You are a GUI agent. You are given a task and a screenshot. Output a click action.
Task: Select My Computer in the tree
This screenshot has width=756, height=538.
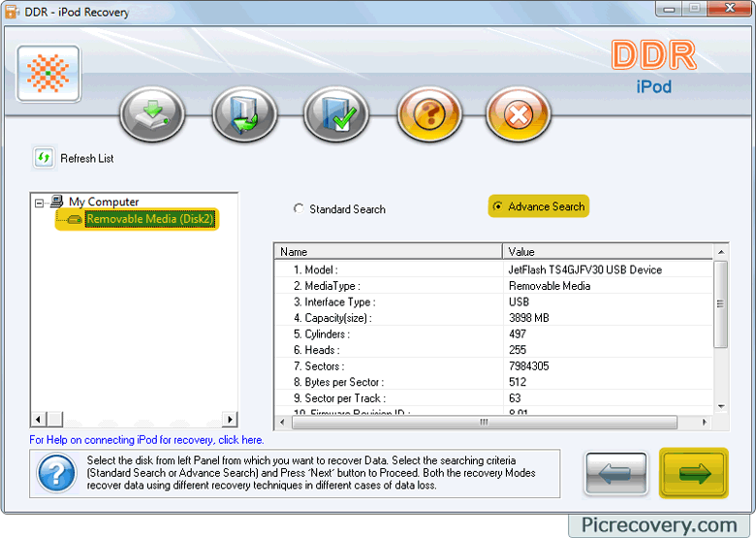pos(104,202)
